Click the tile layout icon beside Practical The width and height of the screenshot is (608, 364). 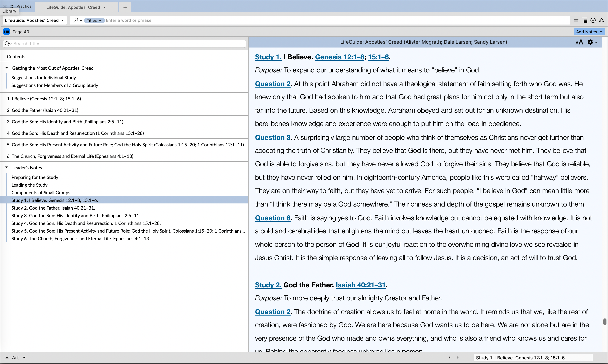(x=12, y=6)
